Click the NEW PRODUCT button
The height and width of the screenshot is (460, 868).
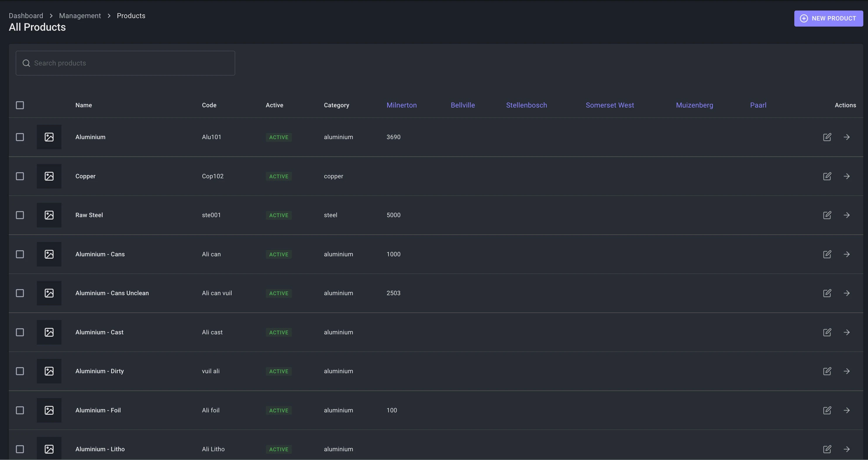[828, 18]
